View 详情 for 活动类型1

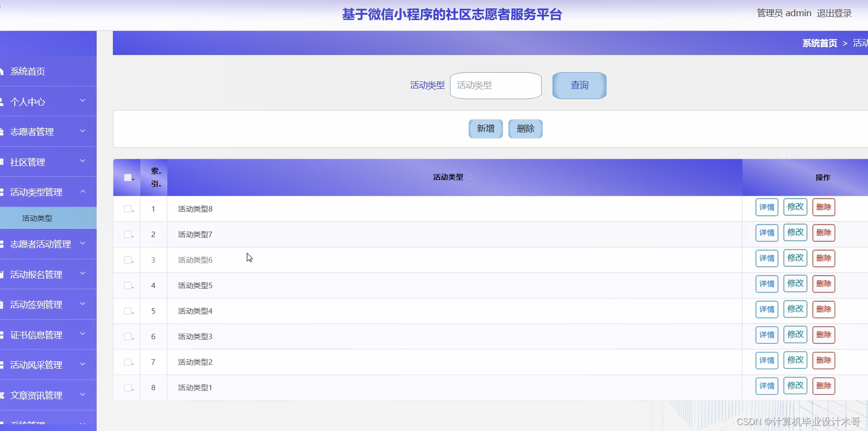[767, 386]
